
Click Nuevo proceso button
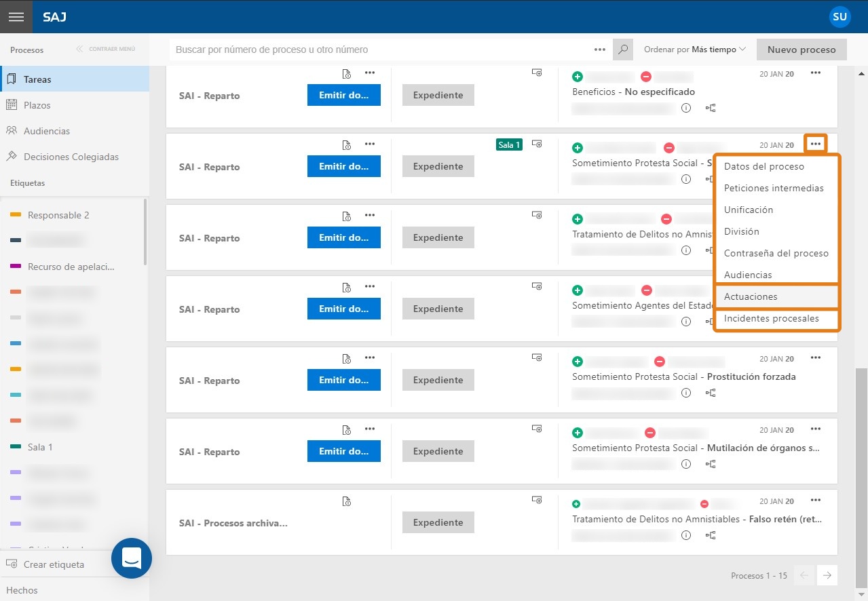pyautogui.click(x=801, y=50)
